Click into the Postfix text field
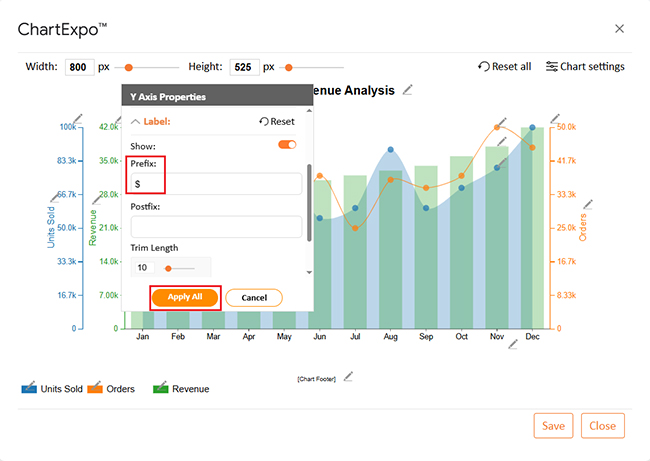 pyautogui.click(x=216, y=227)
